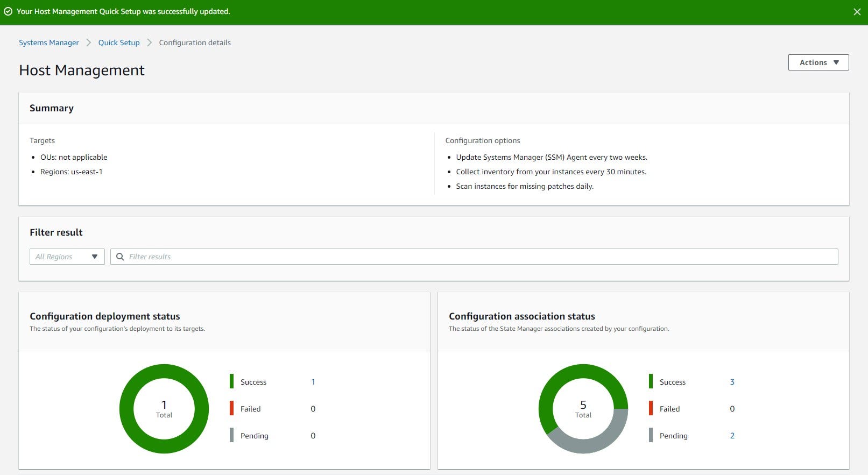Screen dimensions: 868x475
Task: Click the Host Management page heading
Action: (x=82, y=70)
